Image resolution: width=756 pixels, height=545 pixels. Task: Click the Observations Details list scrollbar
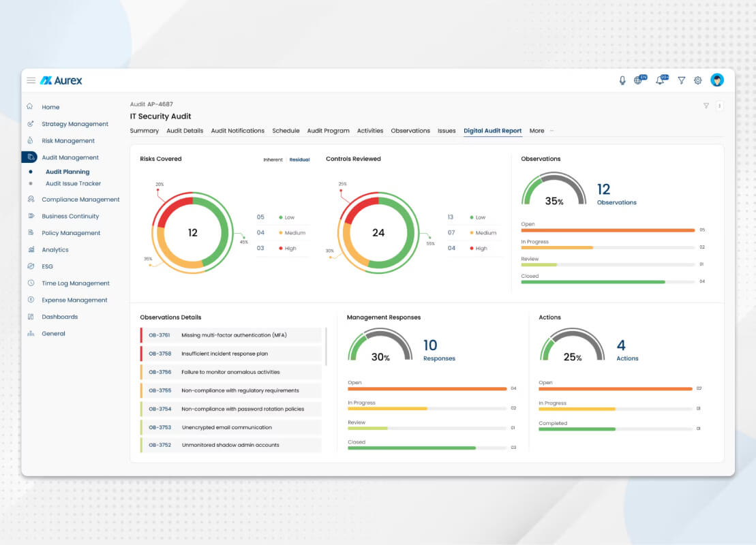(x=327, y=347)
